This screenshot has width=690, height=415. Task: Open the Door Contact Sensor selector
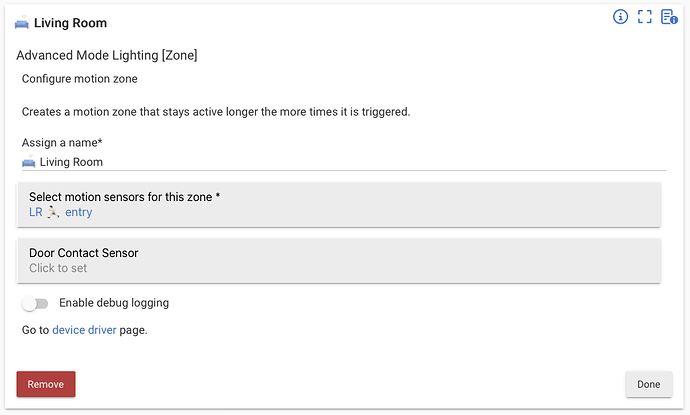(x=339, y=260)
